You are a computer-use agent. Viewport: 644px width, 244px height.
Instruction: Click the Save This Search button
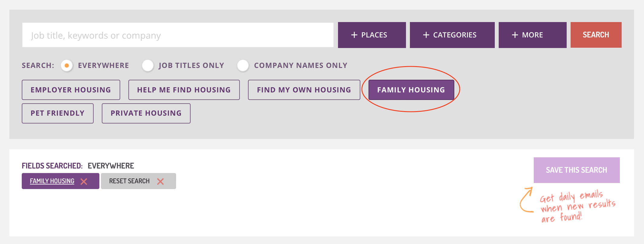point(577,170)
